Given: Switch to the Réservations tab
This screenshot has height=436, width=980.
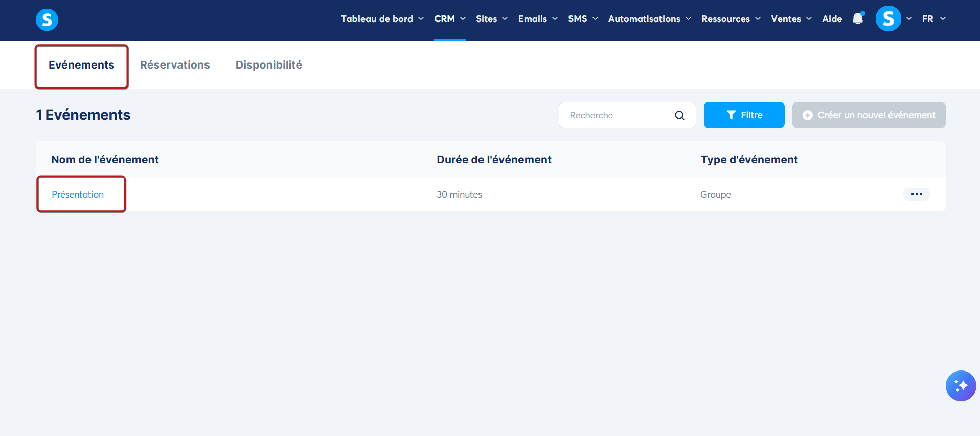Looking at the screenshot, I should (x=175, y=65).
